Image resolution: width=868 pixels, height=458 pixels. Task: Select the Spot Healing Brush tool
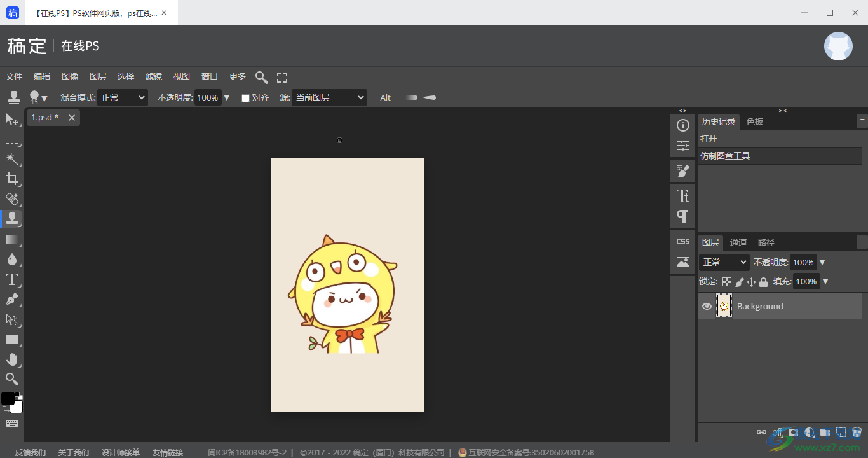coord(12,199)
